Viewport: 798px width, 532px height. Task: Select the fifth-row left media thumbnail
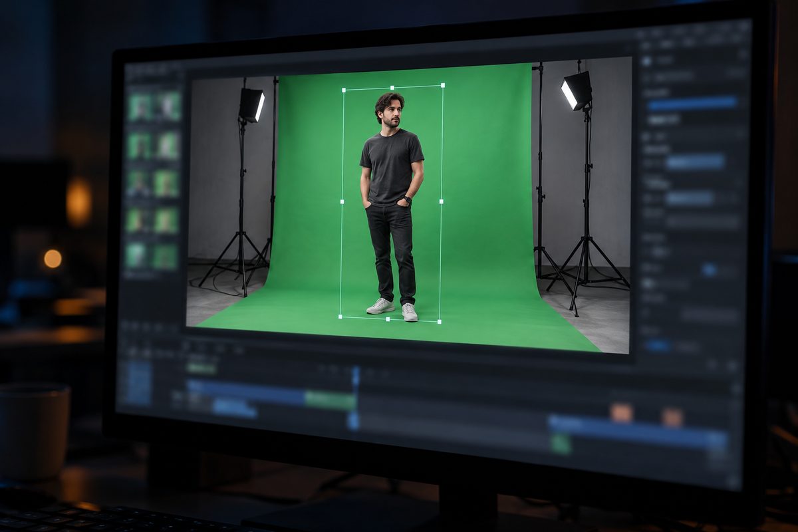(x=136, y=255)
